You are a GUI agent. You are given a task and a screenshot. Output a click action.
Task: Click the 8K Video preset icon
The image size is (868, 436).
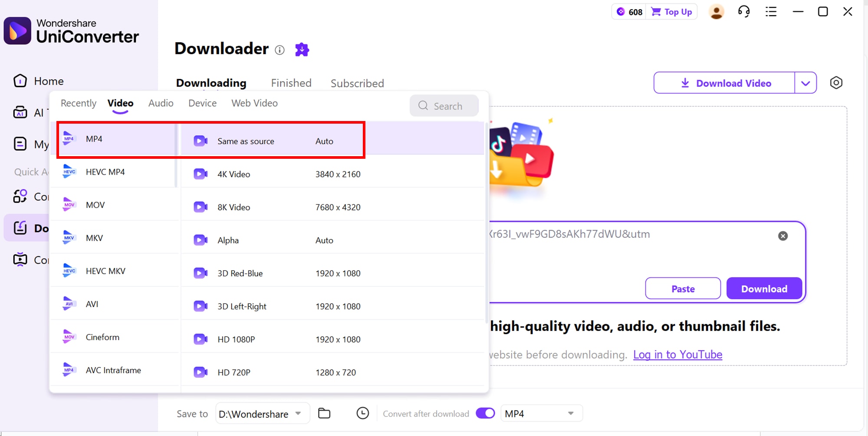201,207
